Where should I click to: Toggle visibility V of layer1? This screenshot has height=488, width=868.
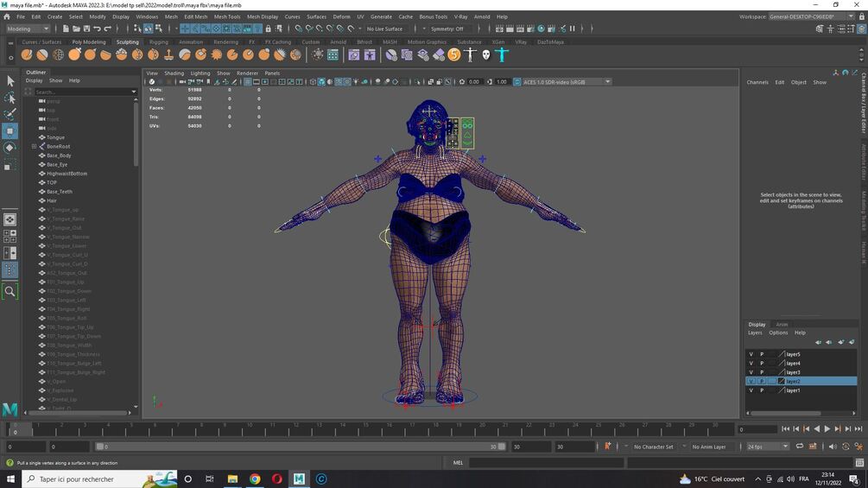751,390
